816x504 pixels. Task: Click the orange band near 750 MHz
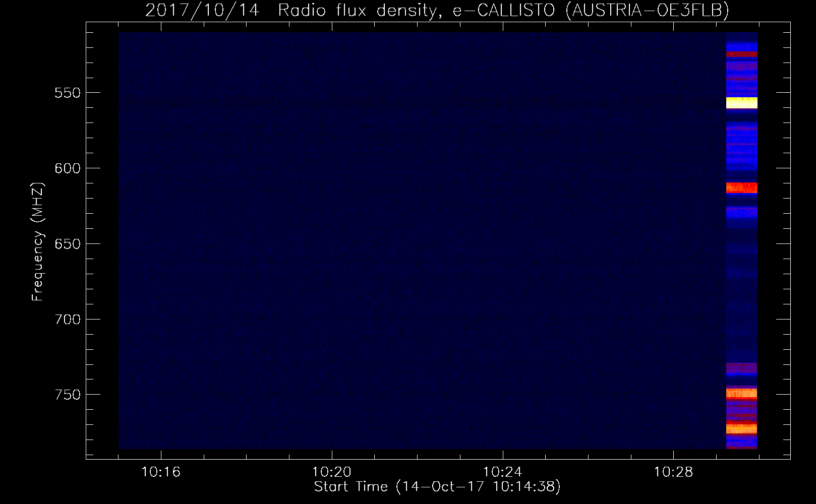[x=741, y=393]
